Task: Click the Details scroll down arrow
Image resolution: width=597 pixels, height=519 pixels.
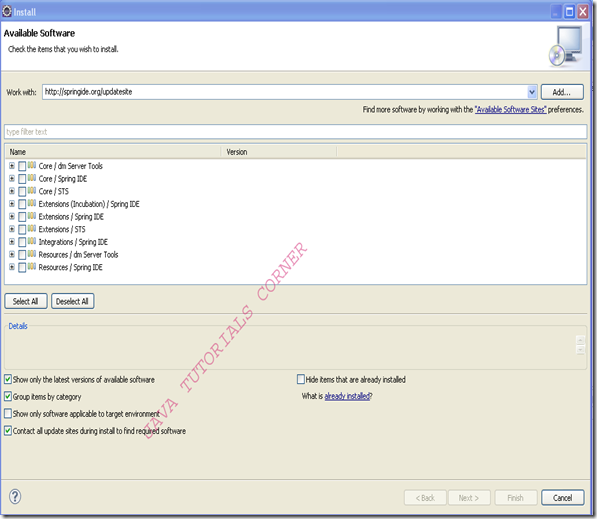Action: (x=581, y=350)
